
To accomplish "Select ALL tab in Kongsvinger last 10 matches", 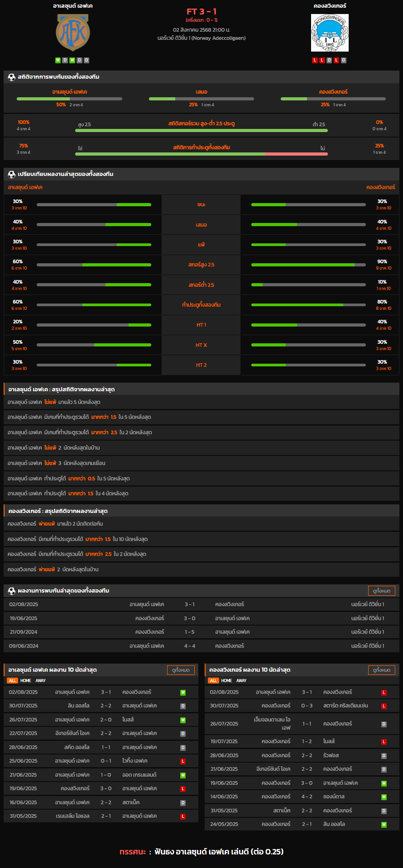I will pyautogui.click(x=213, y=681).
